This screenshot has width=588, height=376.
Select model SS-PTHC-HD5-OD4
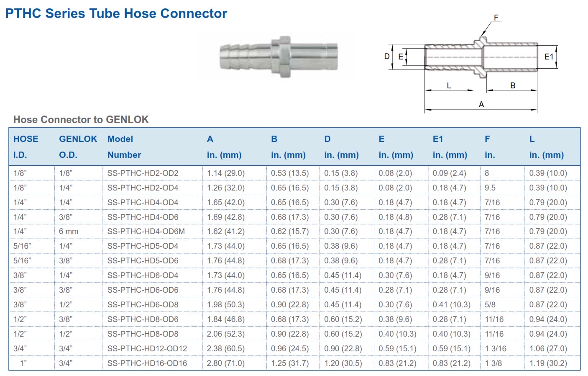tap(143, 246)
